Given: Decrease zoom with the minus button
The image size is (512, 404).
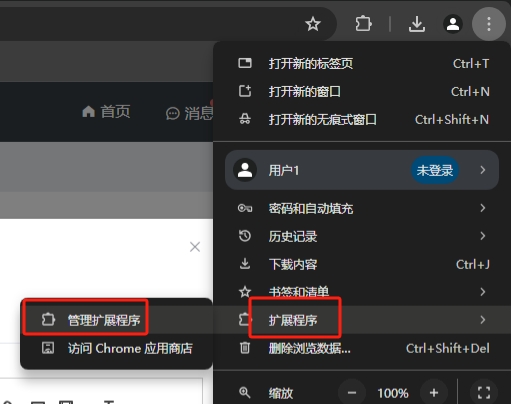Looking at the screenshot, I should [x=352, y=393].
